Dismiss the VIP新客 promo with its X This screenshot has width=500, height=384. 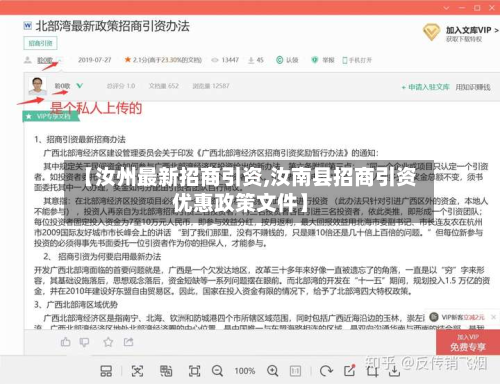(493, 317)
